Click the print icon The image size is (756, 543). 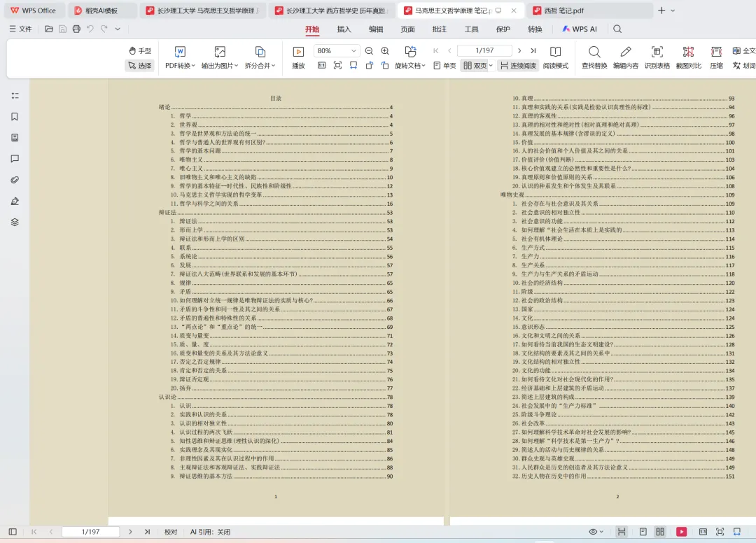(x=76, y=29)
